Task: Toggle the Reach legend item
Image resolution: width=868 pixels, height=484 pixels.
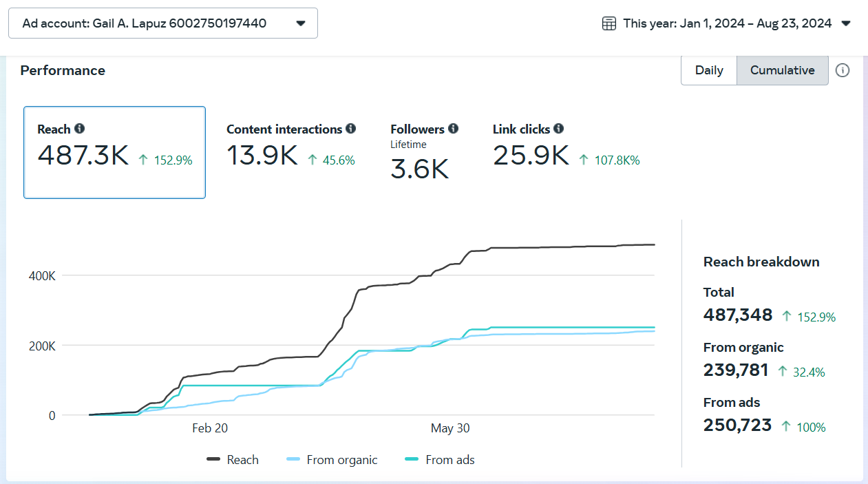Action: [233, 460]
